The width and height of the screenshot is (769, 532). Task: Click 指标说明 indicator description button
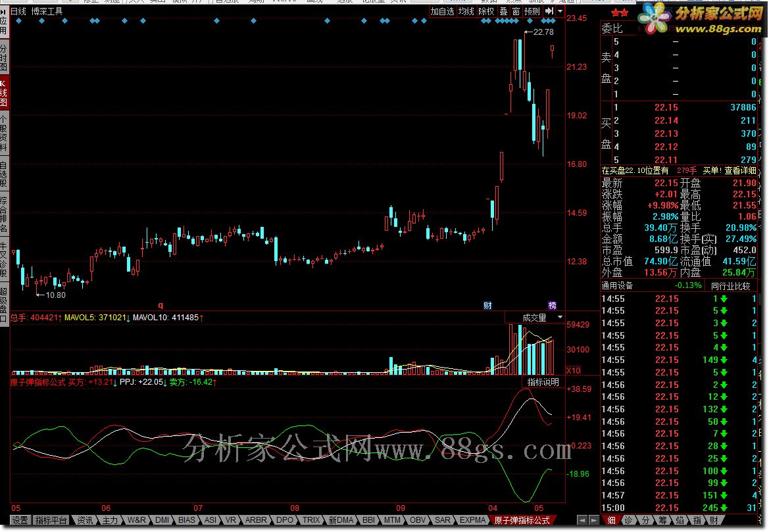tap(543, 382)
